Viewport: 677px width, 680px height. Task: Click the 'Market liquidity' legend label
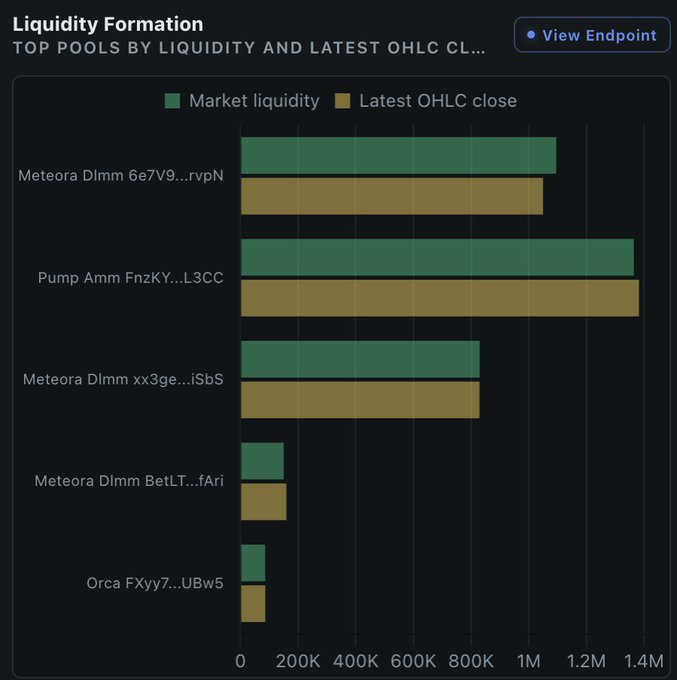(x=254, y=101)
